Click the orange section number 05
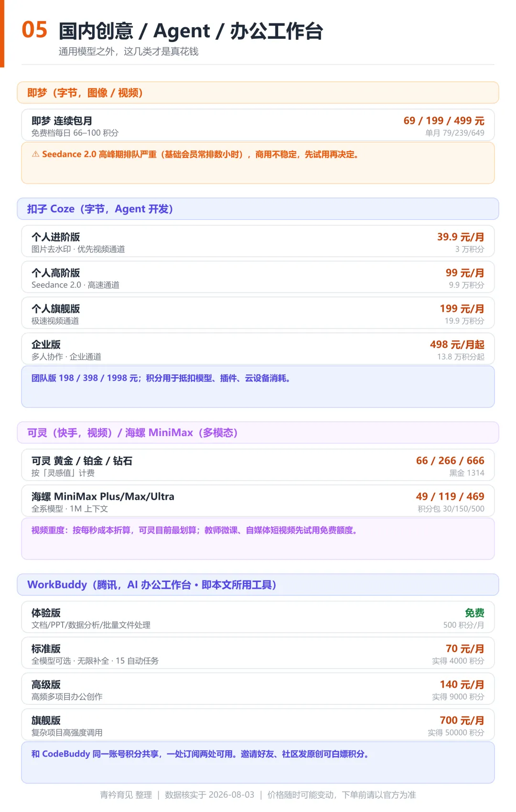The height and width of the screenshot is (812, 516). pyautogui.click(x=34, y=30)
